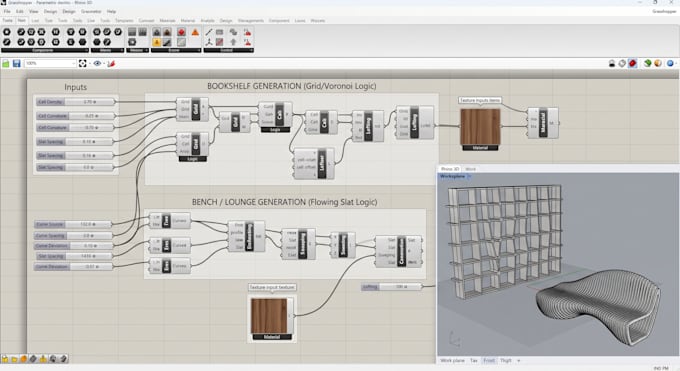Click the red diamond ribbon icon

[181, 32]
